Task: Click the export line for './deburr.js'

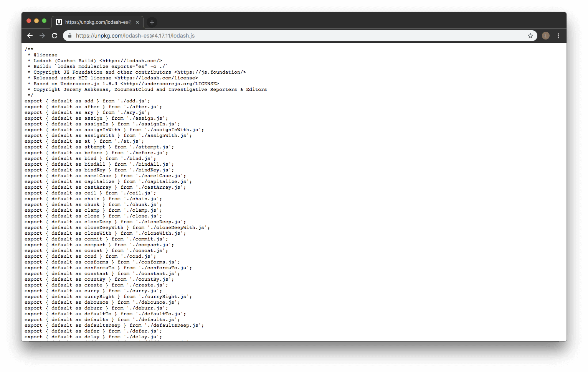Action: [x=96, y=308]
